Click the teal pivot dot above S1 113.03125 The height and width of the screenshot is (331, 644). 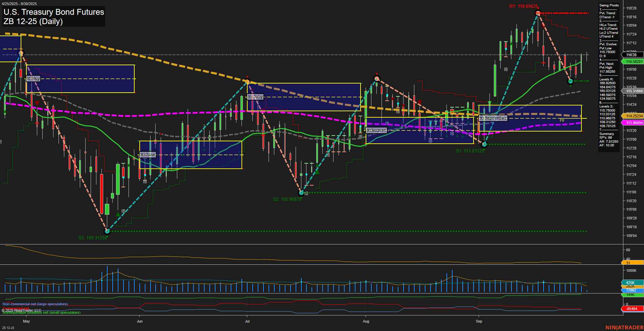[x=484, y=144]
